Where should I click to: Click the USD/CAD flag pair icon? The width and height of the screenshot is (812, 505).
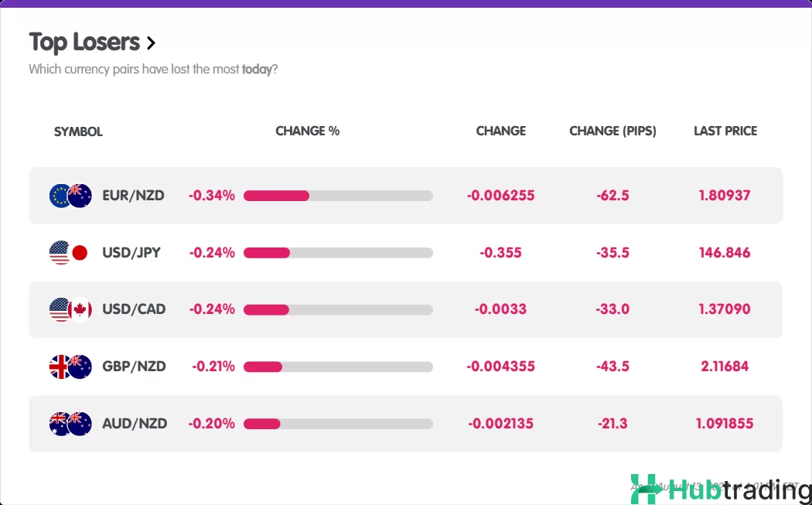coord(70,309)
